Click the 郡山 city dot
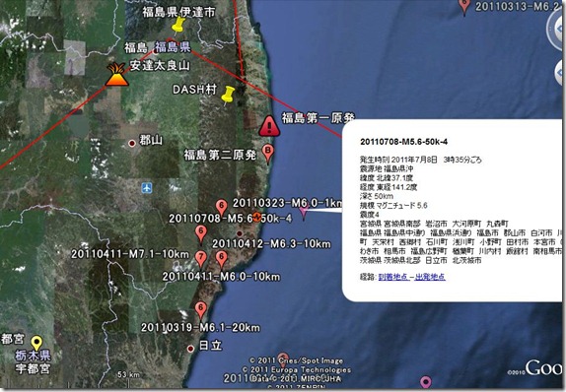Image resolution: width=566 pixels, height=392 pixels. tap(132, 144)
